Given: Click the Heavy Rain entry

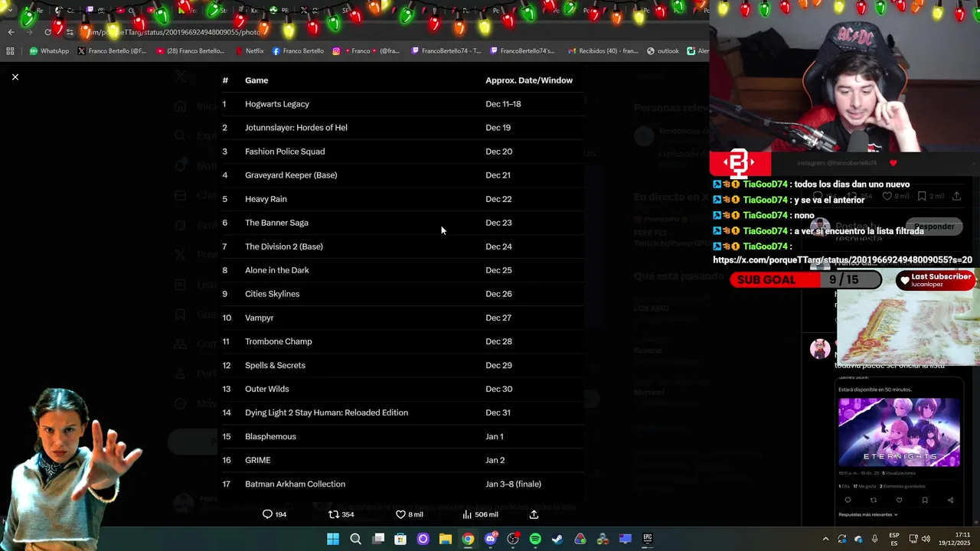Looking at the screenshot, I should point(266,199).
